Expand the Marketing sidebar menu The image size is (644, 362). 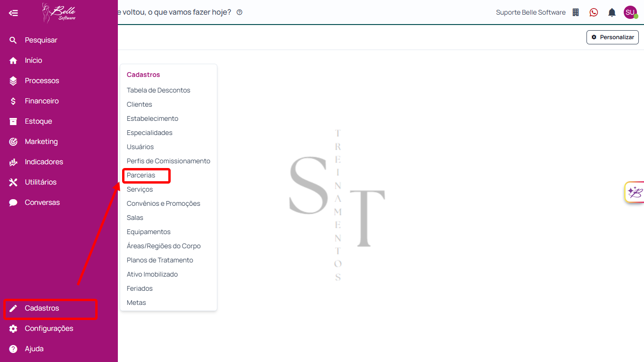coord(41,142)
